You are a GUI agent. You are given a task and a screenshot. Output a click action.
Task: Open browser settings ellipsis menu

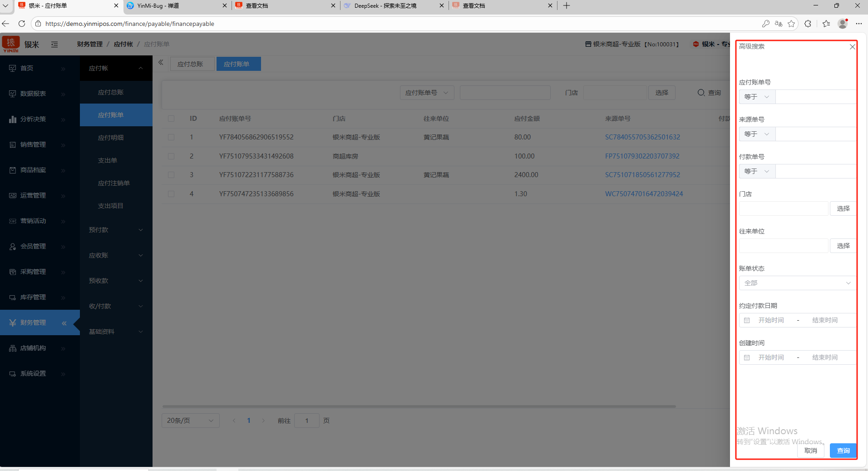[858, 24]
